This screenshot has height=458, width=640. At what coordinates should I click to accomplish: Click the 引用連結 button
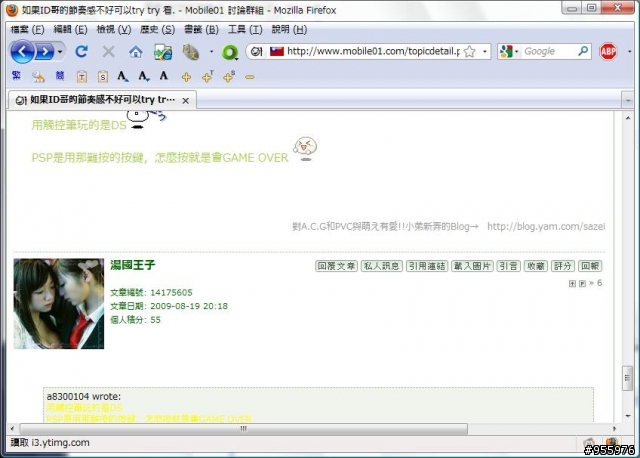coord(427,266)
